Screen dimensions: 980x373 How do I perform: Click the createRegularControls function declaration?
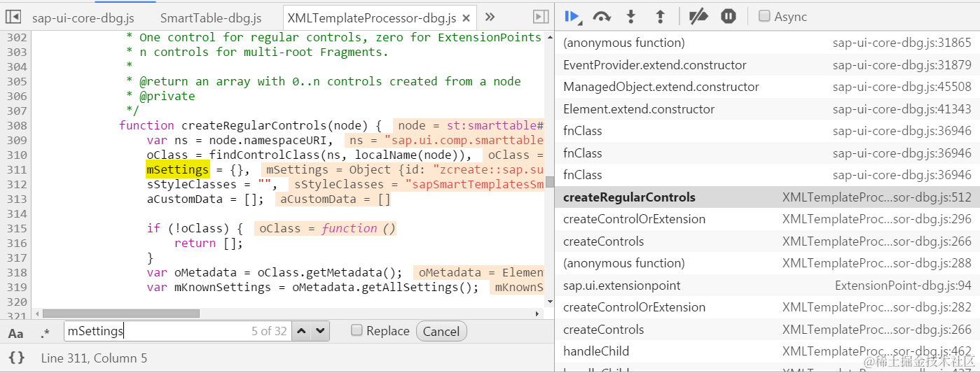click(250, 125)
